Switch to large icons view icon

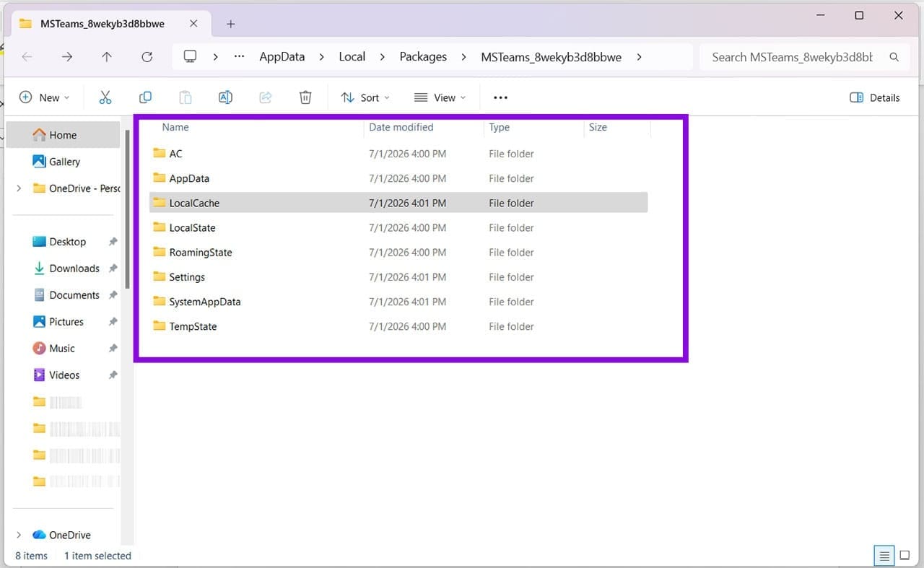[x=904, y=556]
